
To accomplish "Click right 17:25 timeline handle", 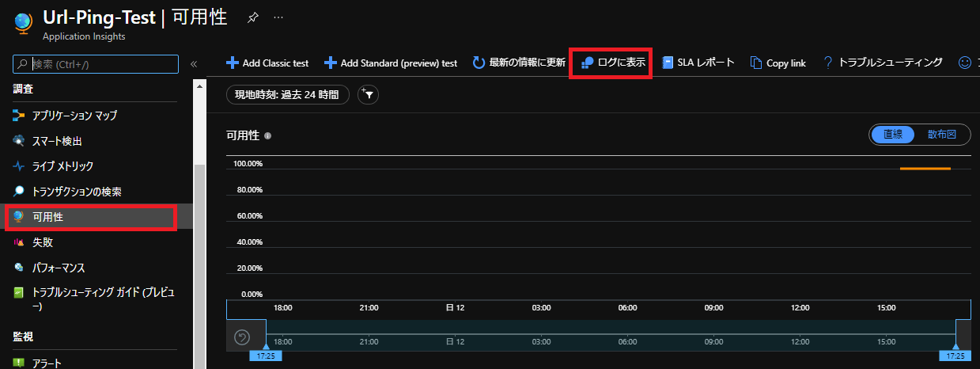I will (x=955, y=356).
